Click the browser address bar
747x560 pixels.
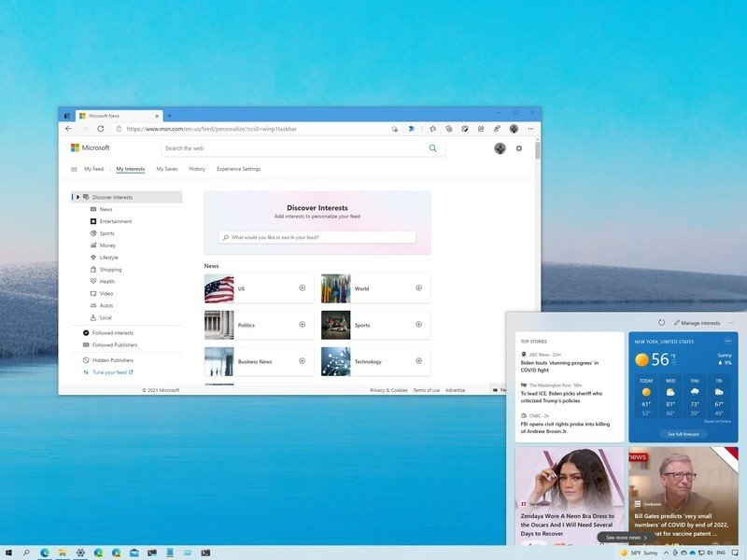[x=250, y=129]
